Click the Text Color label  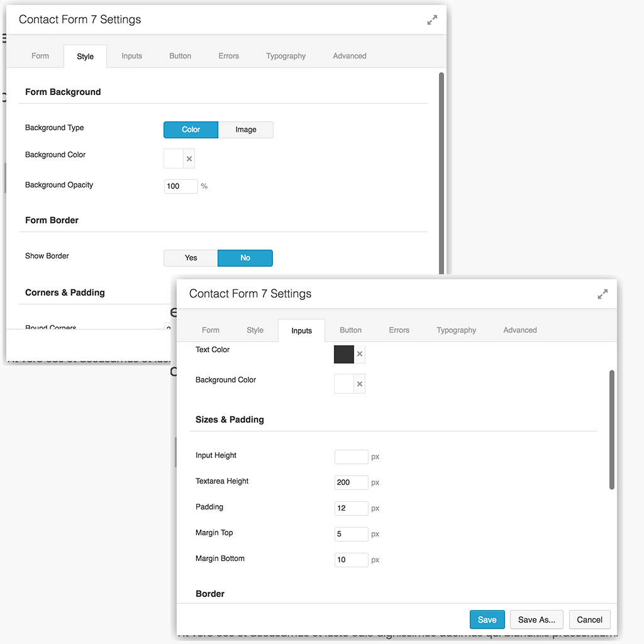coord(213,350)
